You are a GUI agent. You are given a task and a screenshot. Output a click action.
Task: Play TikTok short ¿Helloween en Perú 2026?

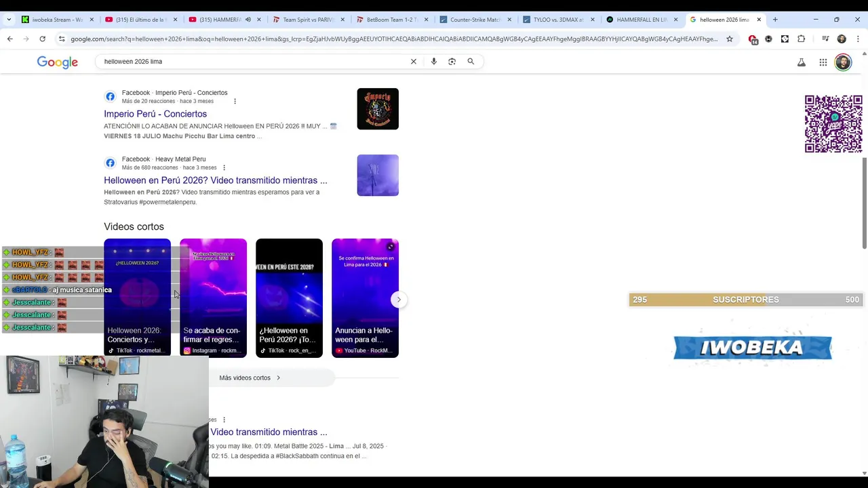pyautogui.click(x=289, y=298)
